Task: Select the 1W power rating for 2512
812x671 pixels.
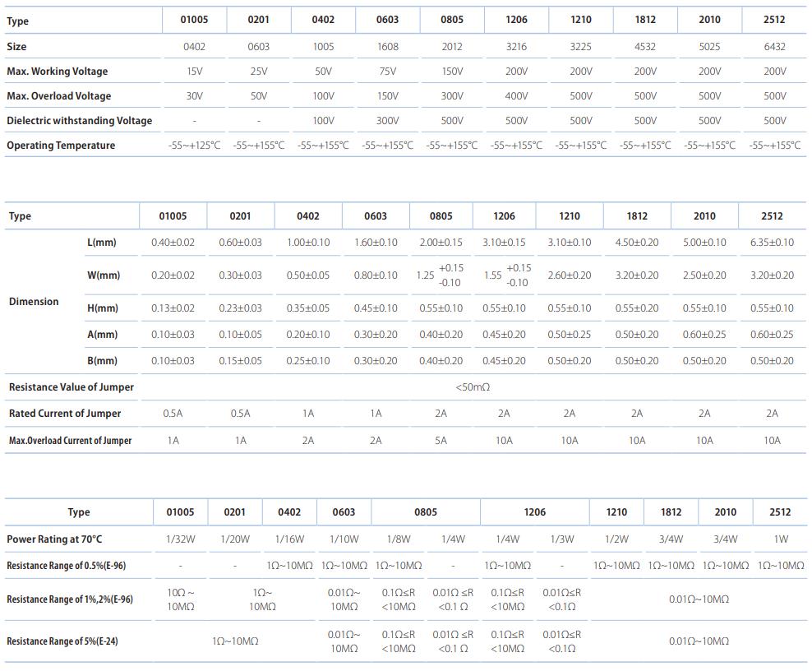Action: tap(780, 539)
